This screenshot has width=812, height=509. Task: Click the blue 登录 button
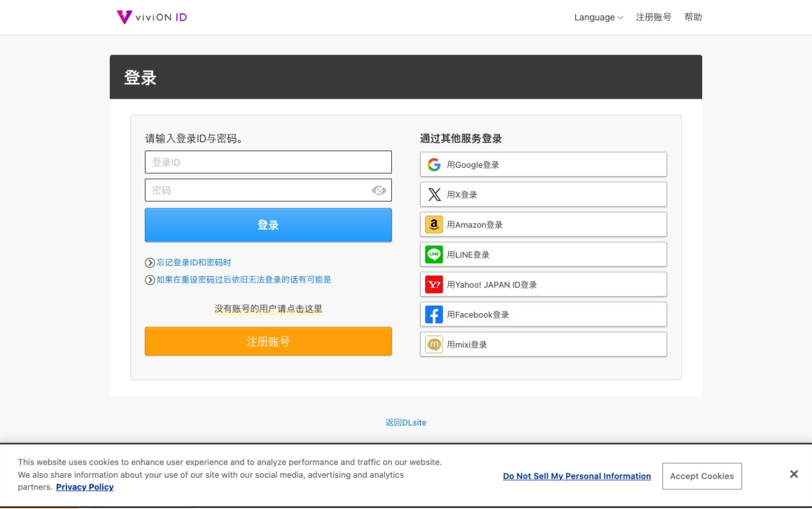[x=268, y=225]
